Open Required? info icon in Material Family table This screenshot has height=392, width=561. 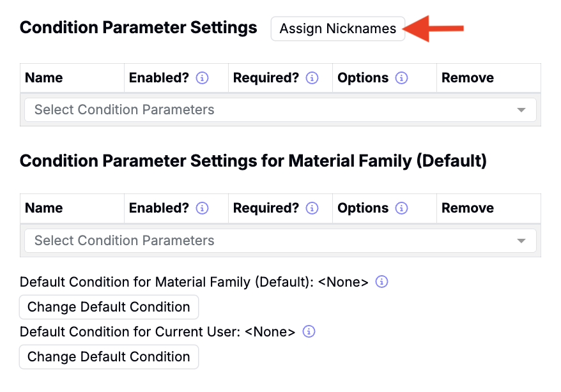pos(312,208)
